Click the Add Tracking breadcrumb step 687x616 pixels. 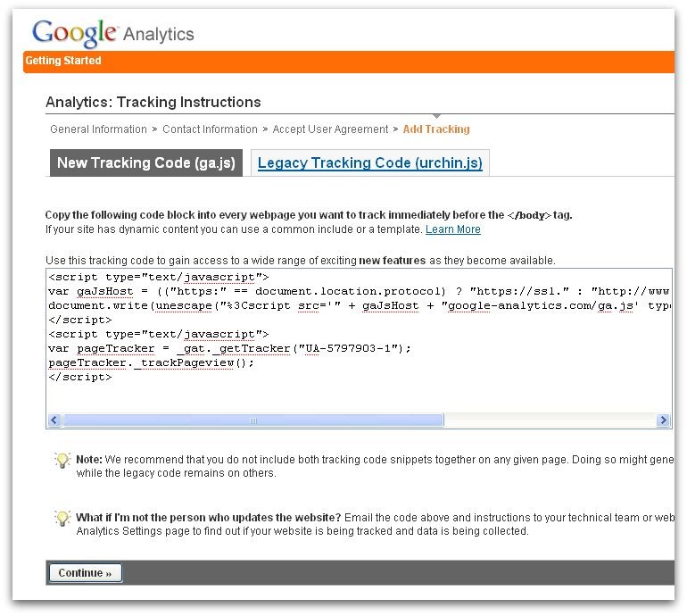click(x=436, y=129)
